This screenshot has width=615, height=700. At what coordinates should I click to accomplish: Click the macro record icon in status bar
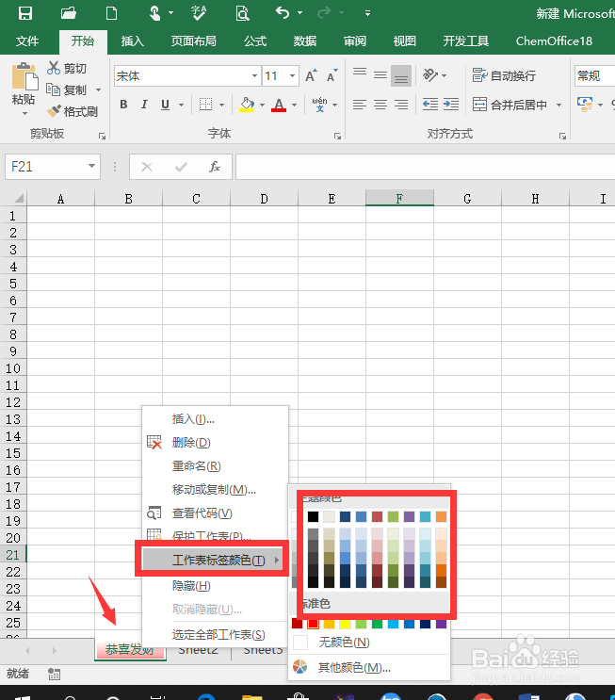pos(54,674)
